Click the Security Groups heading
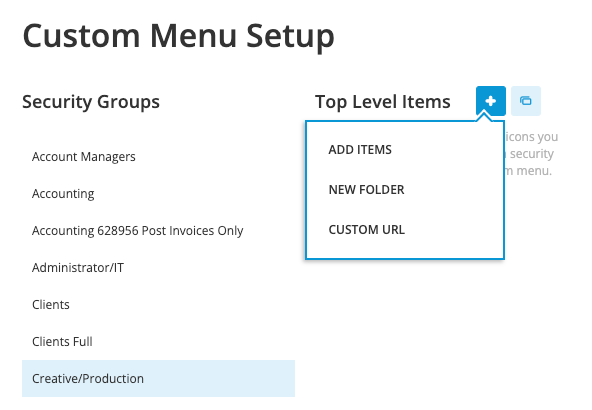 [x=91, y=102]
